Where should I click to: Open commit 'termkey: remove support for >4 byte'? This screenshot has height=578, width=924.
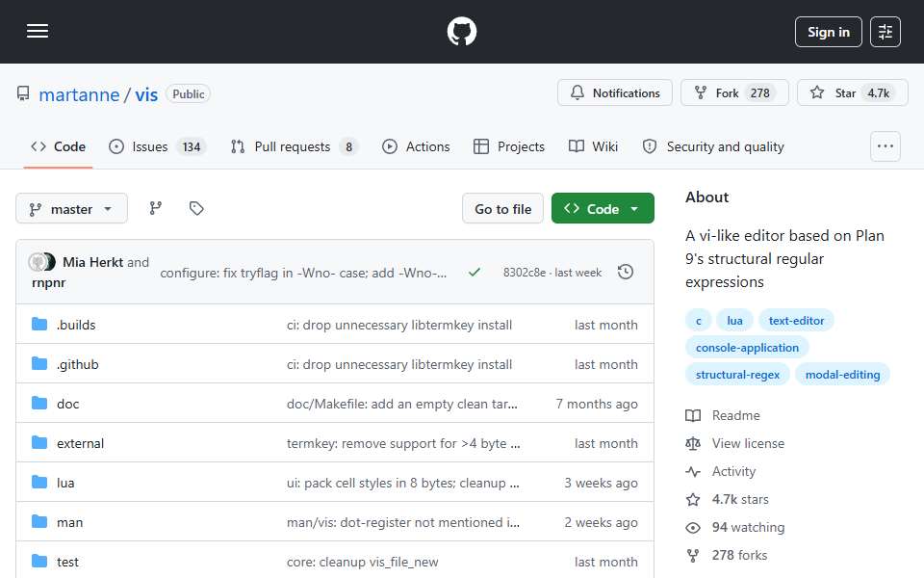click(x=403, y=443)
